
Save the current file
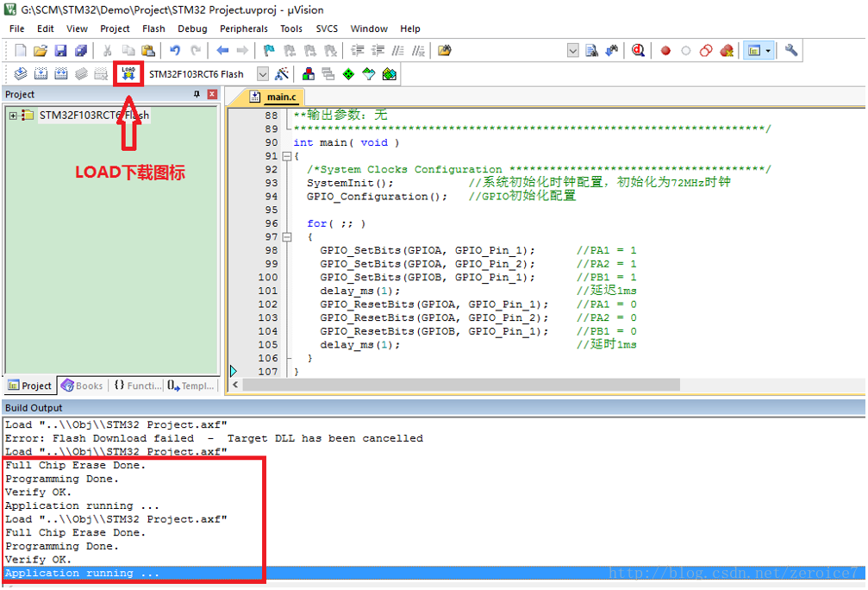click(60, 51)
